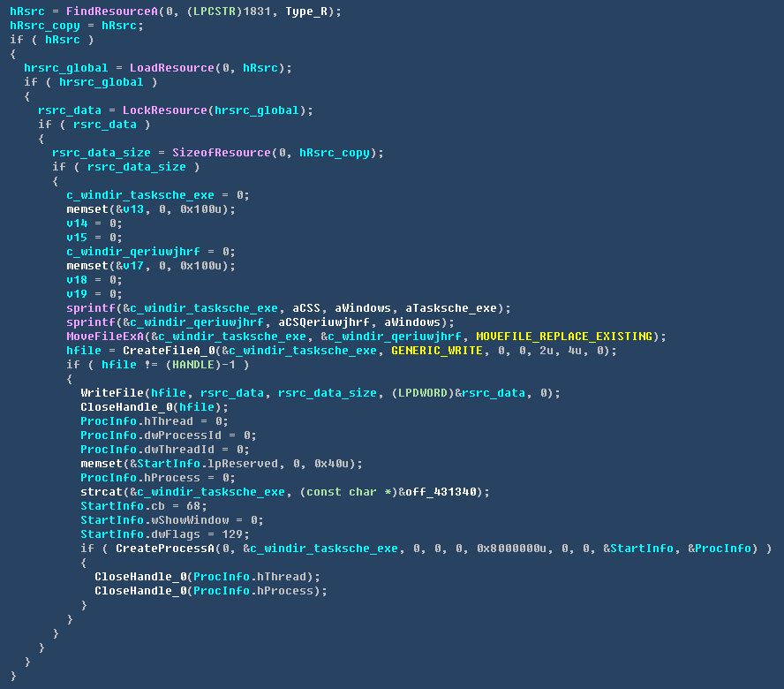
Task: Click the 0x8000000u creation flag
Action: (511, 549)
